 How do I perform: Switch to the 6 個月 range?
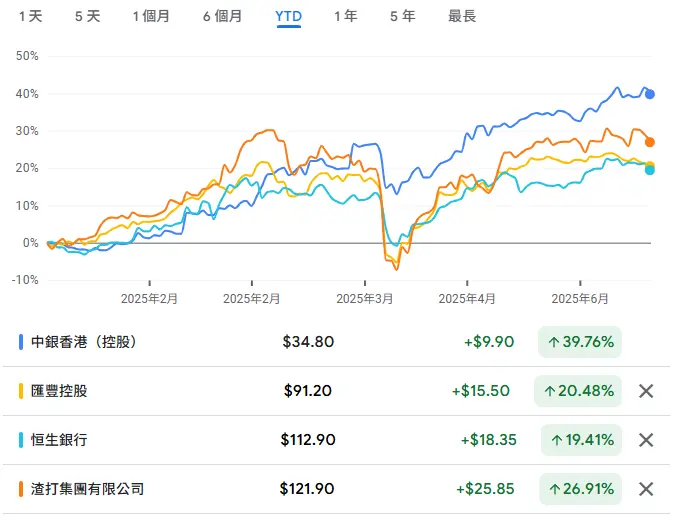pyautogui.click(x=222, y=17)
